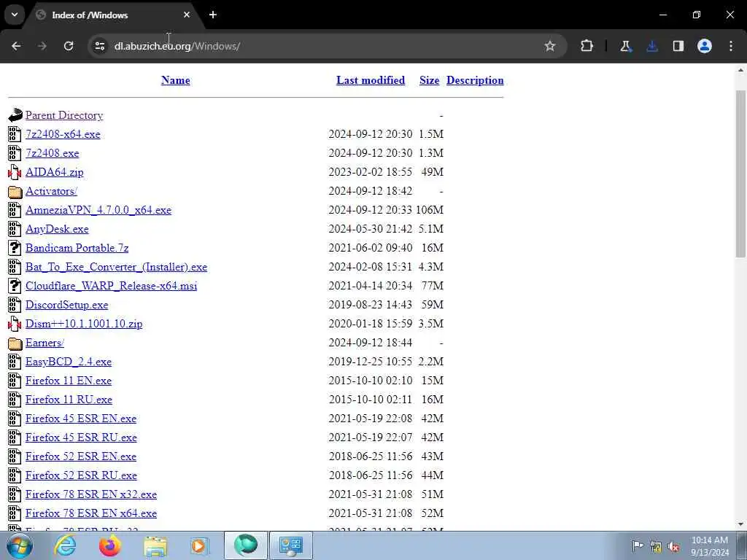Download Firefox 52 ESR RU.exe
Screen dimensions: 747x560
[82, 475]
